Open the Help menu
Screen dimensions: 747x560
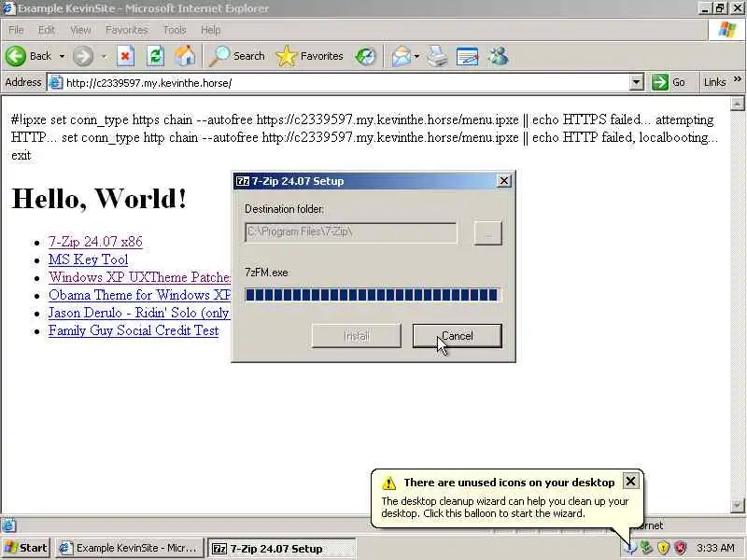pos(210,30)
